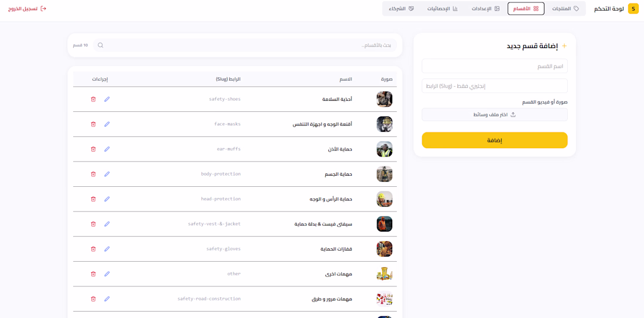This screenshot has height=318, width=644.
Task: Open thumbnail of قفازات الحماية
Action: (385, 249)
